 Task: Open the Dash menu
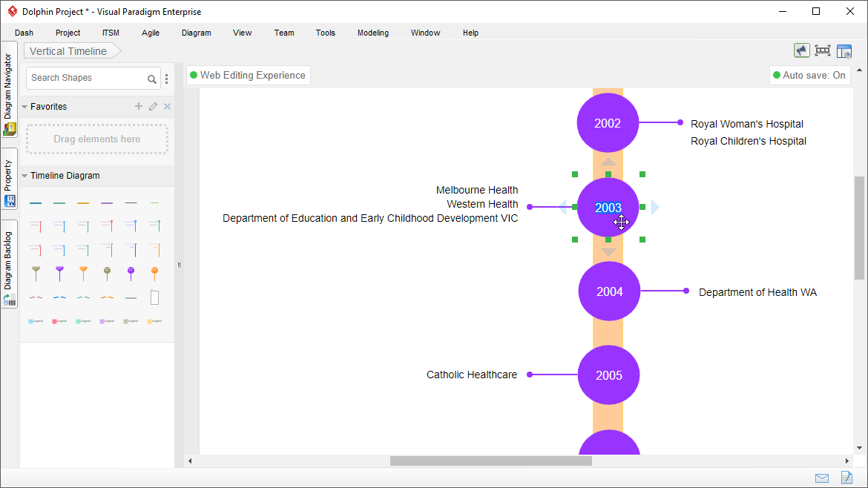tap(24, 33)
